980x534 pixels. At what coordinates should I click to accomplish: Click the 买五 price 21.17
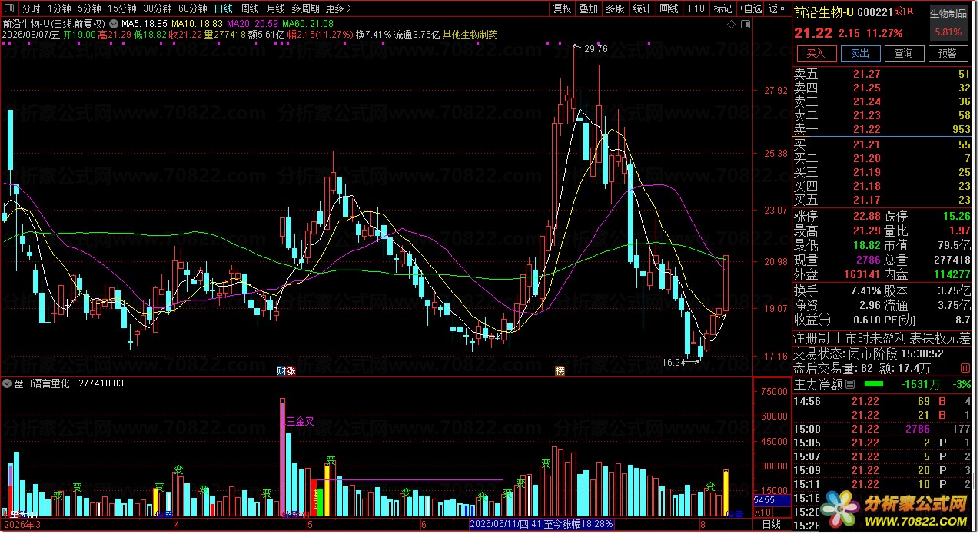click(867, 200)
